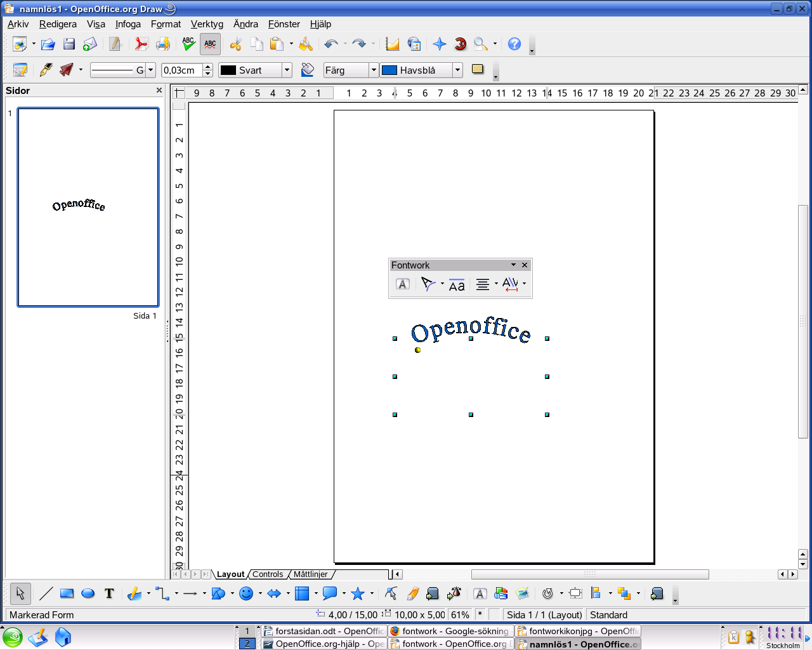Screen dimensions: 812x650
Task: Select the Callouts tool
Action: click(x=330, y=594)
